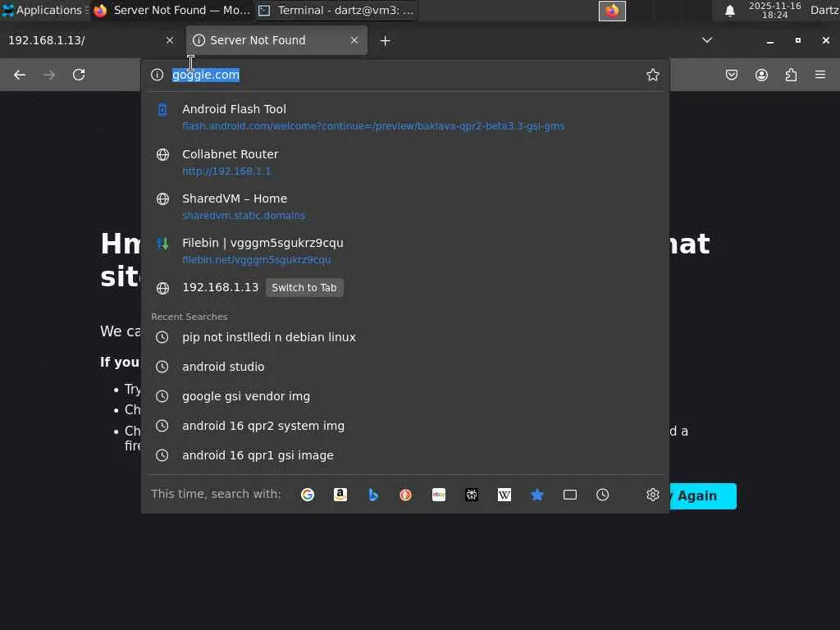Image resolution: width=840 pixels, height=630 pixels.
Task: Search this time with Wikipedia
Action: point(504,495)
